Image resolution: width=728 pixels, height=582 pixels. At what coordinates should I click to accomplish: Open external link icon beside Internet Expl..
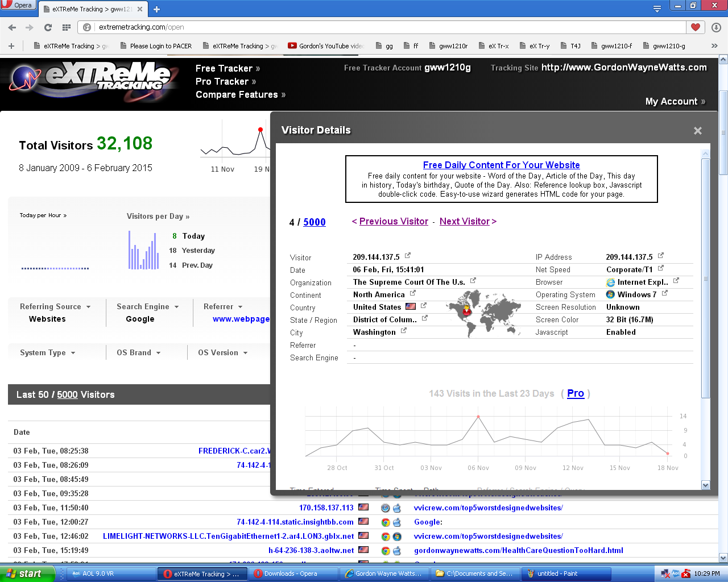pyautogui.click(x=676, y=281)
